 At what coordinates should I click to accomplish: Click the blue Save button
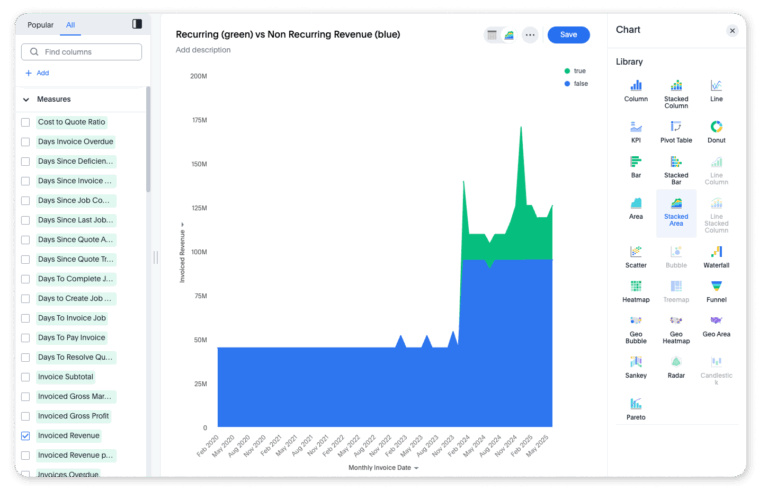pyautogui.click(x=568, y=35)
